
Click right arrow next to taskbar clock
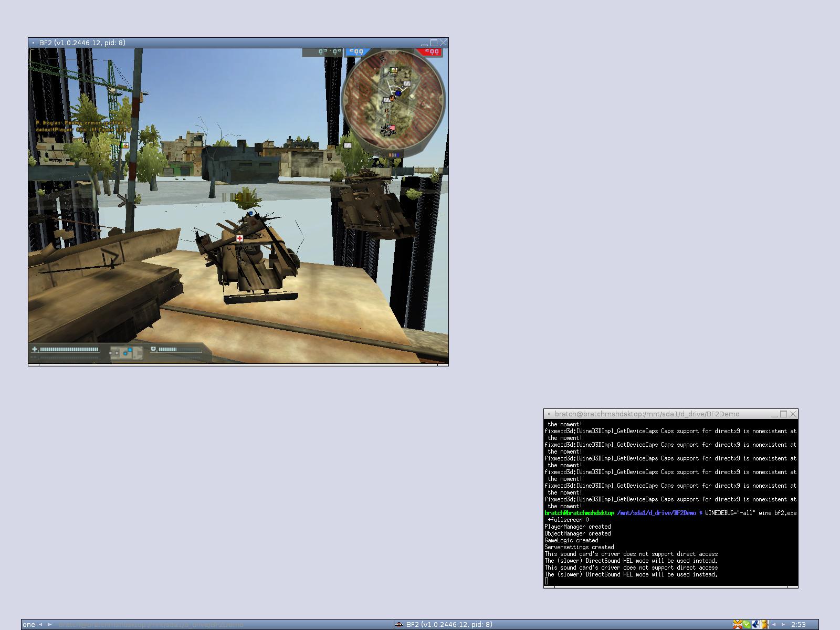click(x=783, y=624)
